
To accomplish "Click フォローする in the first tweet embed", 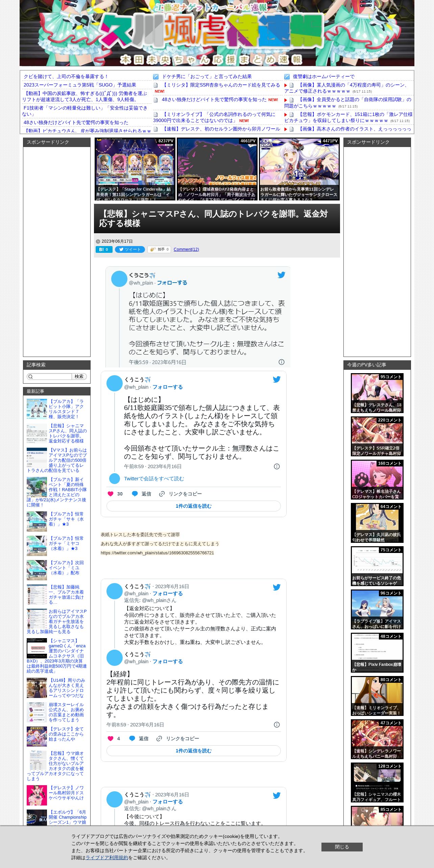I will click(172, 283).
